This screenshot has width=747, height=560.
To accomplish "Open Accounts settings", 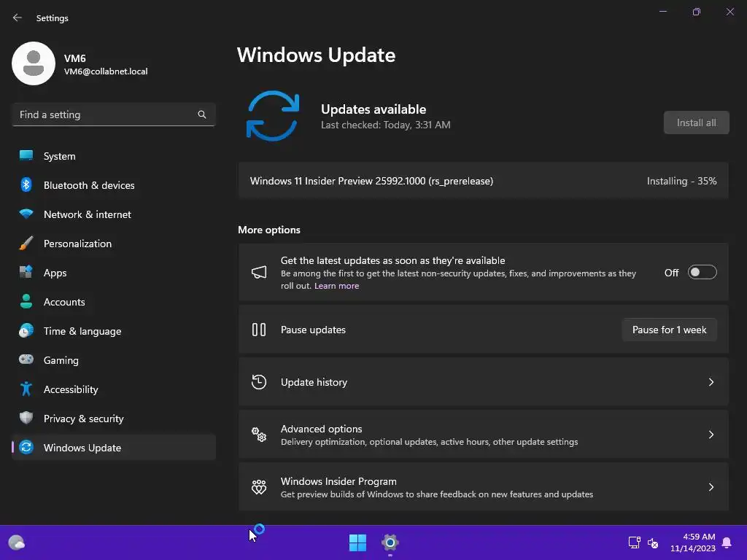I will coord(113,302).
